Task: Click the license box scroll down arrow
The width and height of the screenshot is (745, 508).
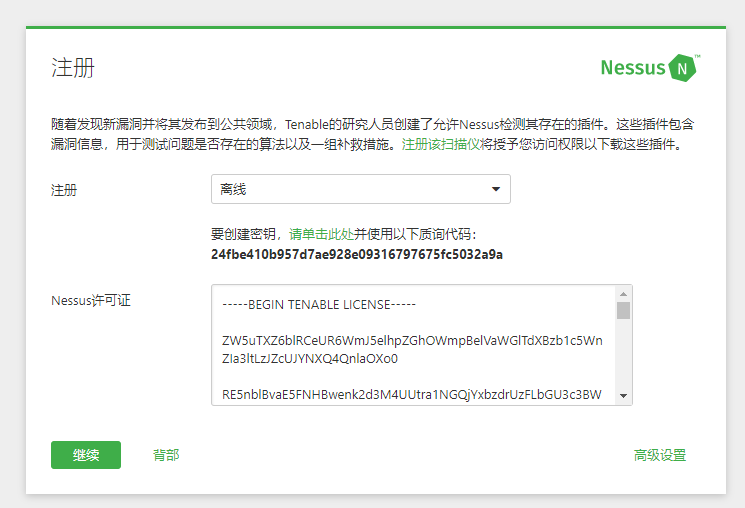Action: (x=623, y=396)
